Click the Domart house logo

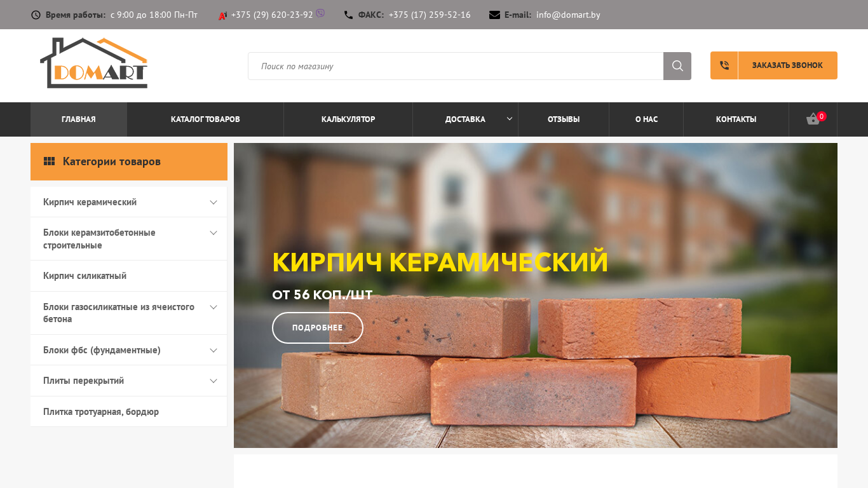[x=94, y=63]
